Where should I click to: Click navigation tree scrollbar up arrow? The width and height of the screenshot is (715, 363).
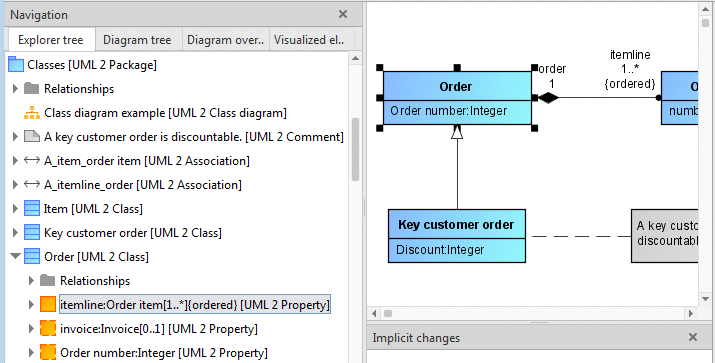355,58
